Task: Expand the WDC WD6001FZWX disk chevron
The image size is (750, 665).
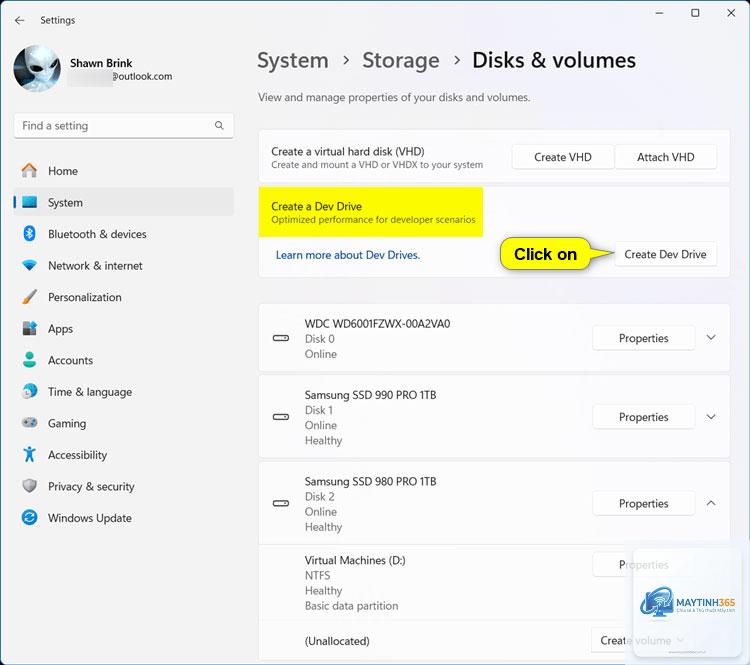Action: pyautogui.click(x=711, y=338)
